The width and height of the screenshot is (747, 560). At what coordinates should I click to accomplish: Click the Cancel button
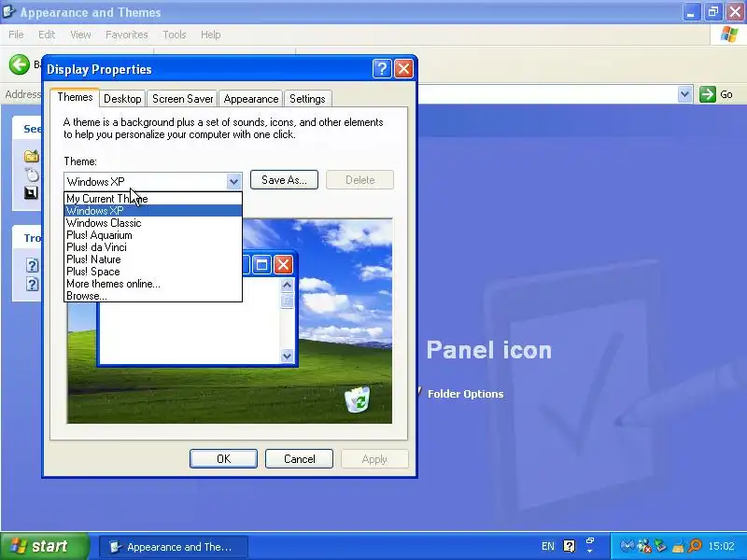pos(299,458)
